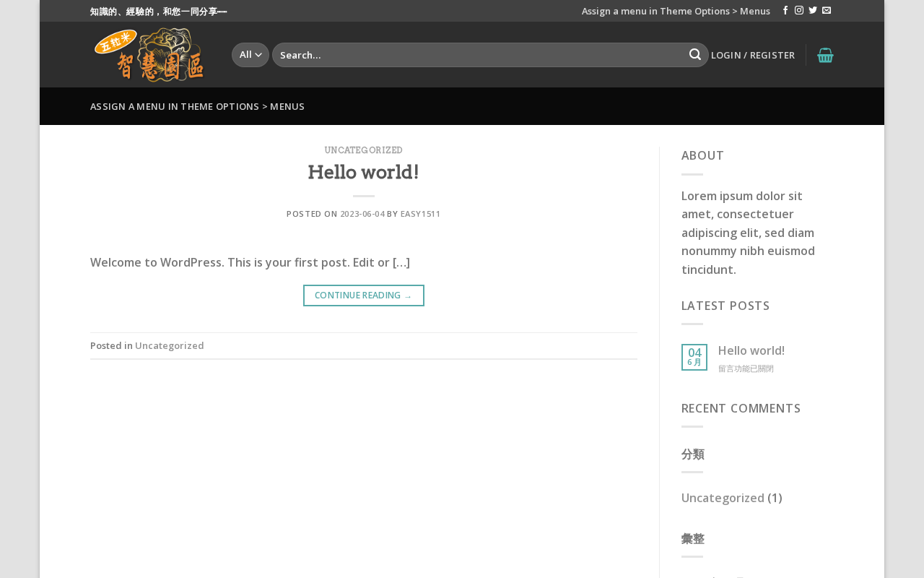The image size is (924, 578).
Task: Click the main navigation Assign a Menu item
Action: pos(197,106)
